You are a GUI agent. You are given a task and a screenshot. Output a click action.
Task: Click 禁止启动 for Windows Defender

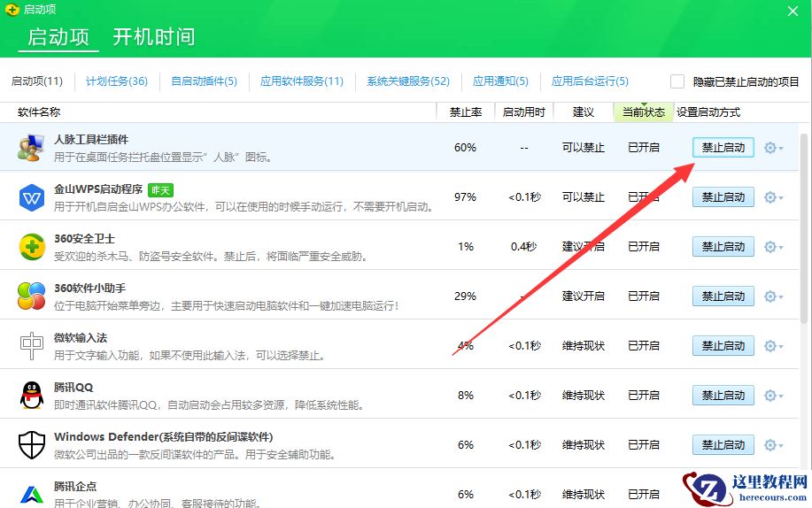click(723, 445)
